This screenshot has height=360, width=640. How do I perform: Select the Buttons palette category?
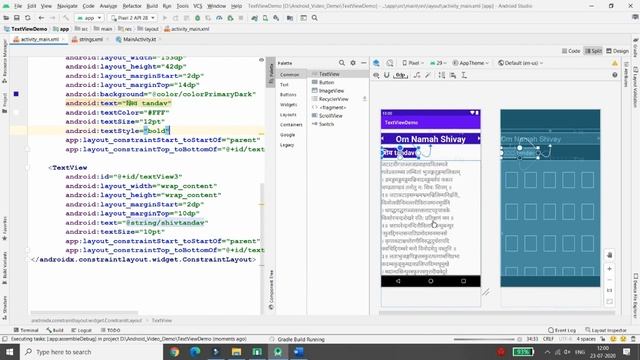coord(288,95)
